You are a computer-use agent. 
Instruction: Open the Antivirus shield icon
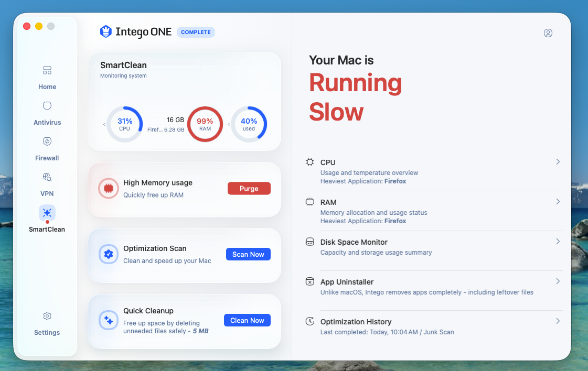[x=47, y=106]
